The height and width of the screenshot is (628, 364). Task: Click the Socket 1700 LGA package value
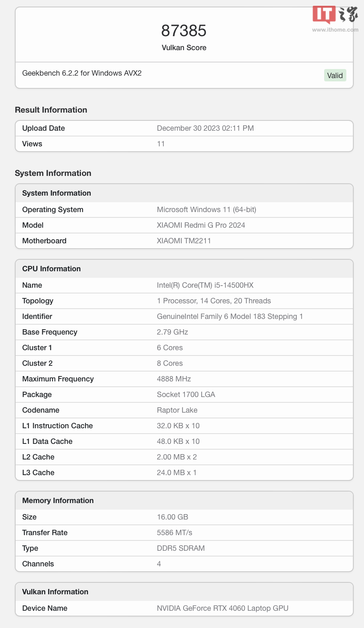pyautogui.click(x=186, y=395)
